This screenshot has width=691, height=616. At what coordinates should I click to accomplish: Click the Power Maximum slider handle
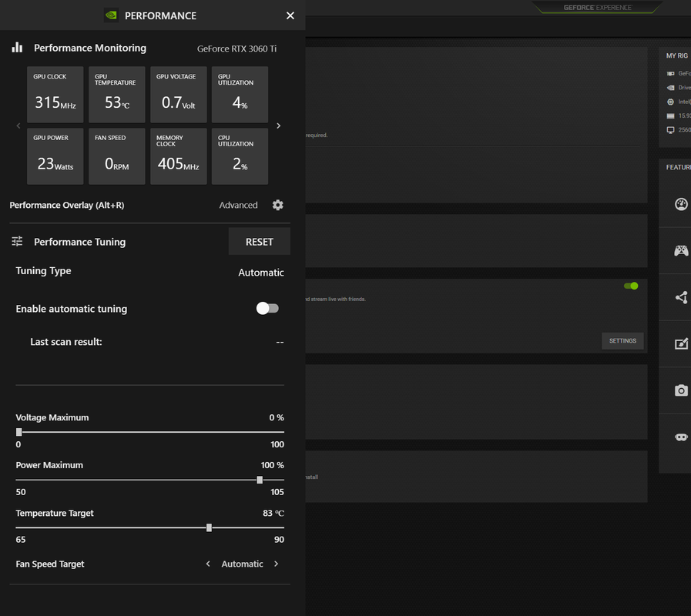click(x=260, y=480)
